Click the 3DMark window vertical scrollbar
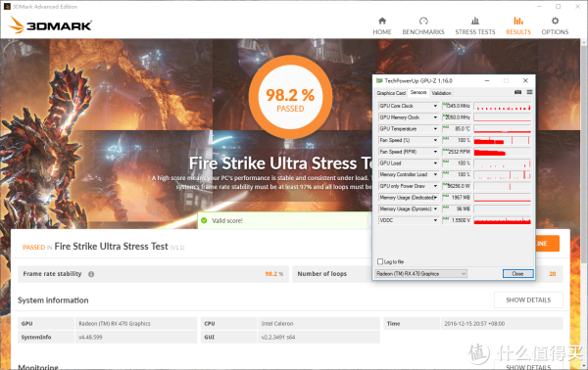 pos(584,150)
